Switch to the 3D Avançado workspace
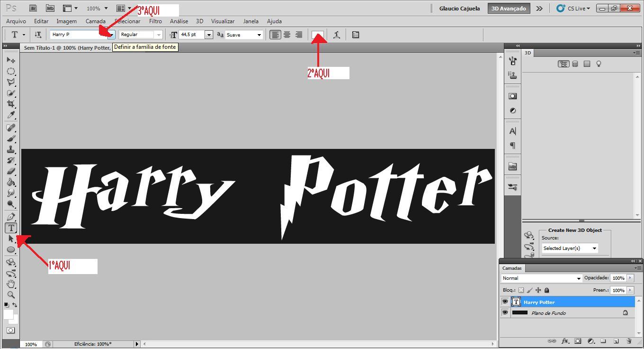The image size is (644, 349). point(509,9)
